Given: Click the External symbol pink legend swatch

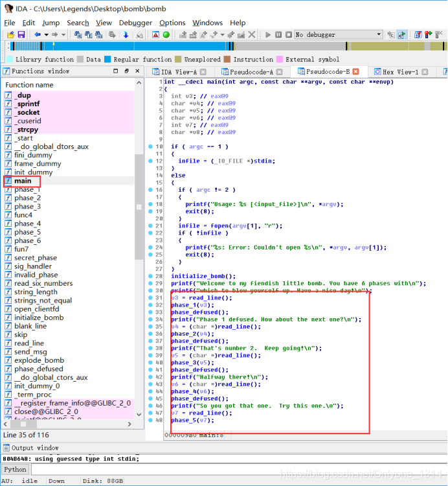Looking at the screenshot, I should 280,59.
